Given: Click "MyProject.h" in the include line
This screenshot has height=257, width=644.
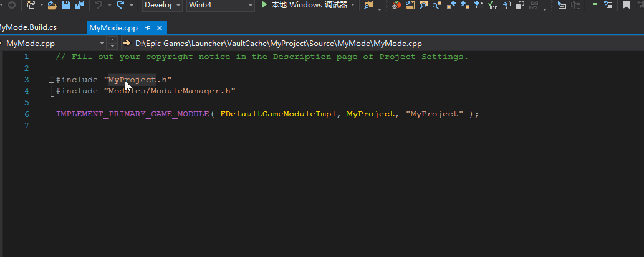Looking at the screenshot, I should coord(138,80).
